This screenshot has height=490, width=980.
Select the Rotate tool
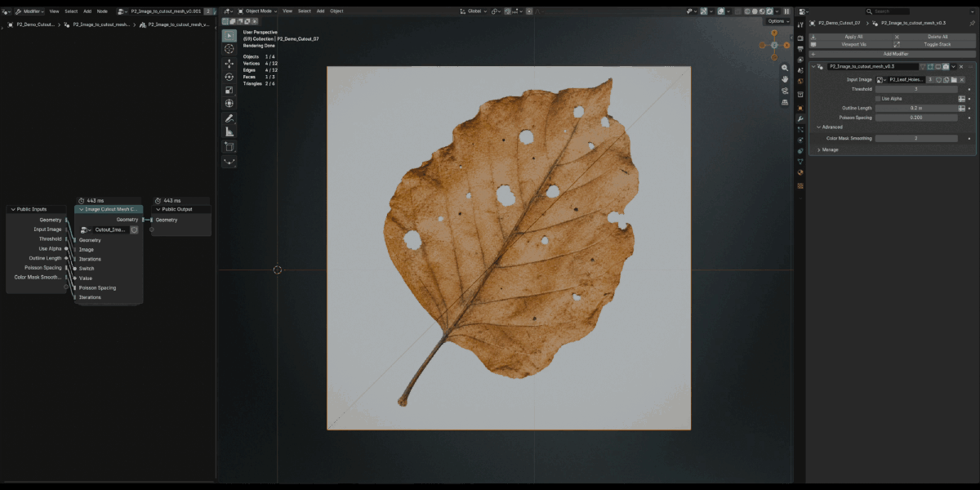pyautogui.click(x=229, y=77)
